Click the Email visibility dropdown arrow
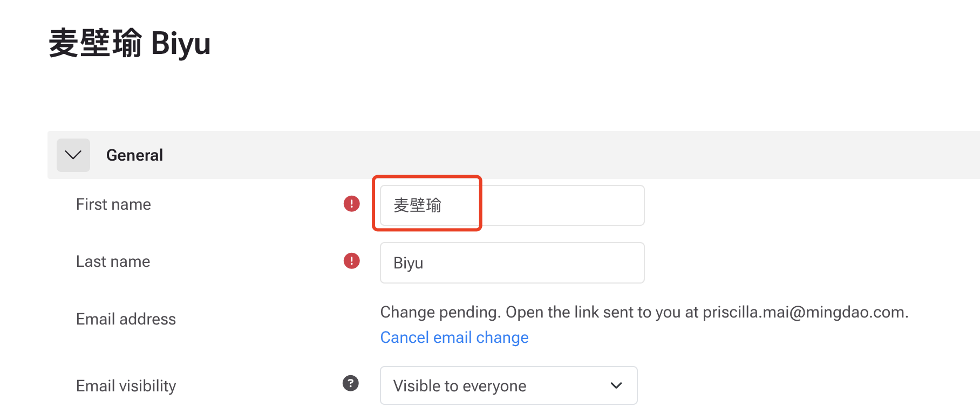This screenshot has width=980, height=414. (616, 385)
